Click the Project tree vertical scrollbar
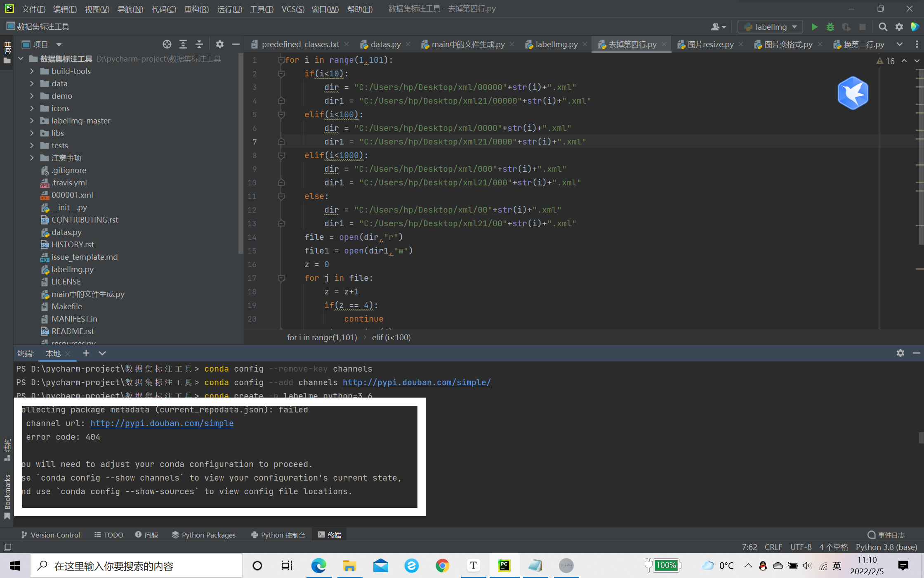The width and height of the screenshot is (924, 578). coord(240,153)
